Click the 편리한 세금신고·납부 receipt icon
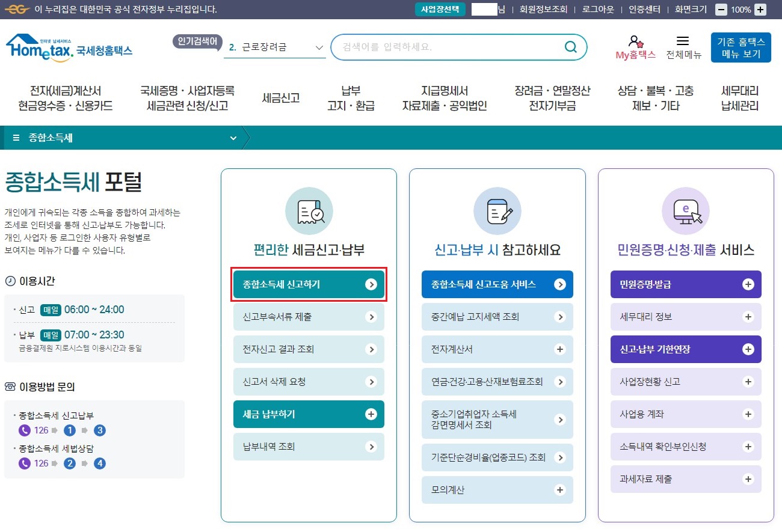 pos(309,211)
